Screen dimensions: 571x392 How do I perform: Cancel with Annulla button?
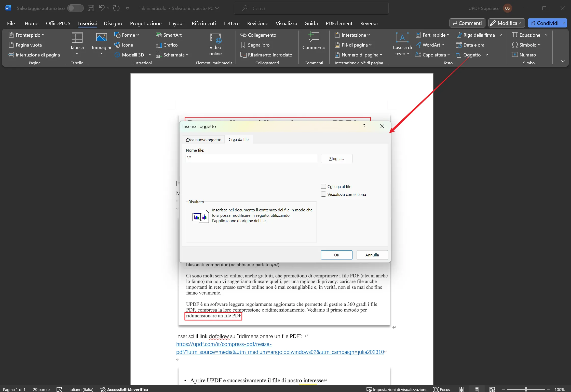click(x=372, y=255)
